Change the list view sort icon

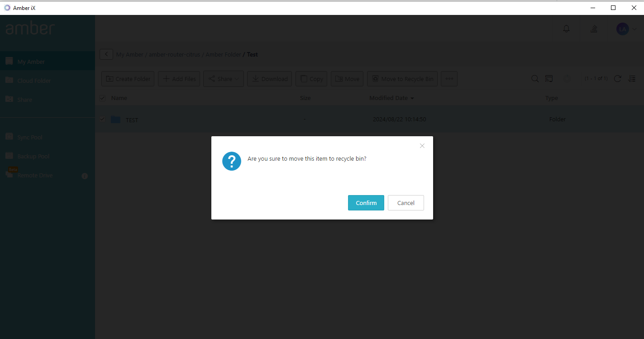tap(632, 79)
